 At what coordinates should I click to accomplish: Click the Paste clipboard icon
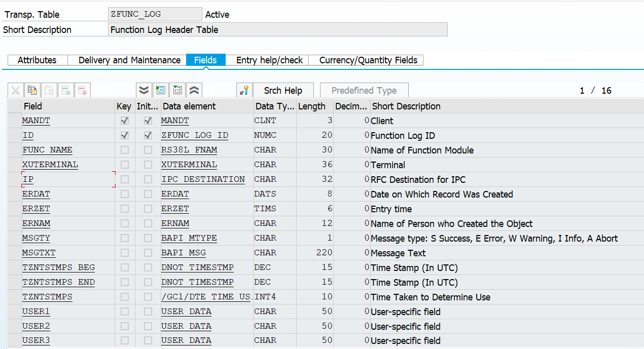pos(49,91)
